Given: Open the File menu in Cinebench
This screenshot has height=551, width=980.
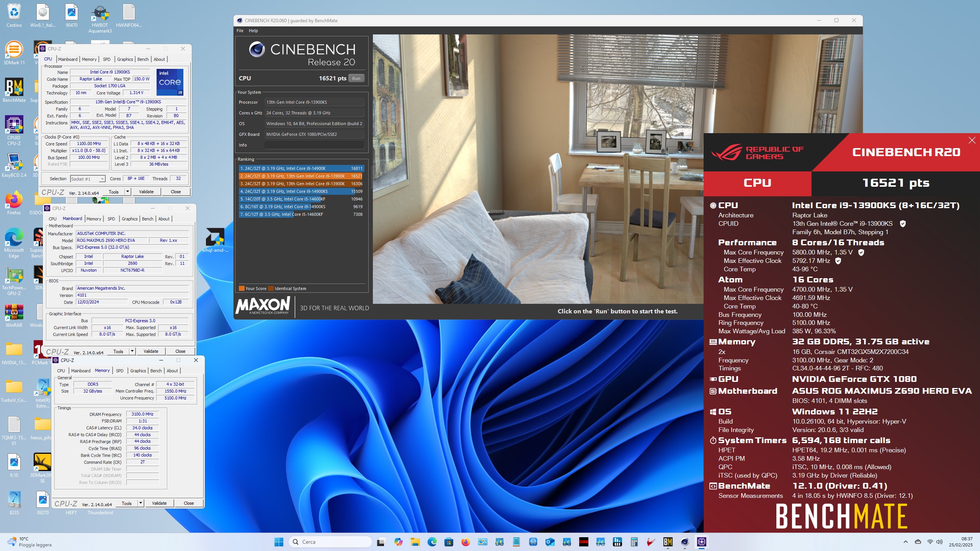Looking at the screenshot, I should pos(240,31).
